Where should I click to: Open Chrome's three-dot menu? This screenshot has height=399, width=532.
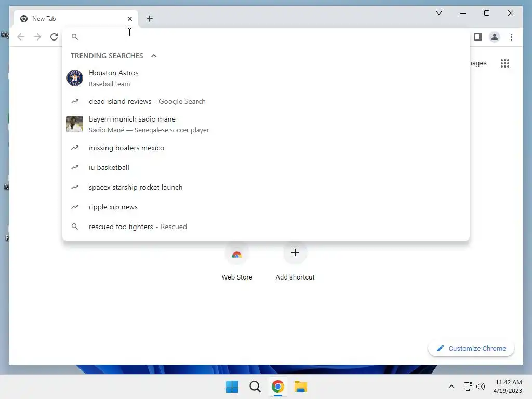[x=511, y=37]
